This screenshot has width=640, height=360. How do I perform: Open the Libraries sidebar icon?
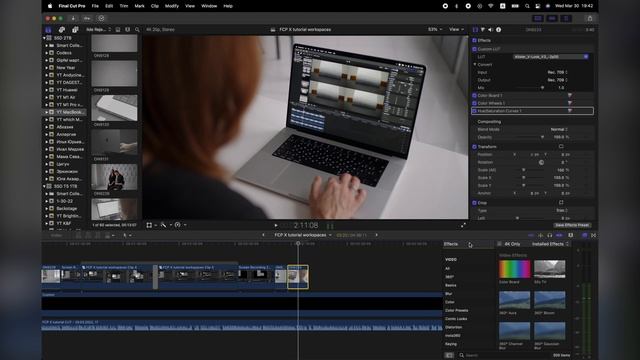(x=48, y=30)
